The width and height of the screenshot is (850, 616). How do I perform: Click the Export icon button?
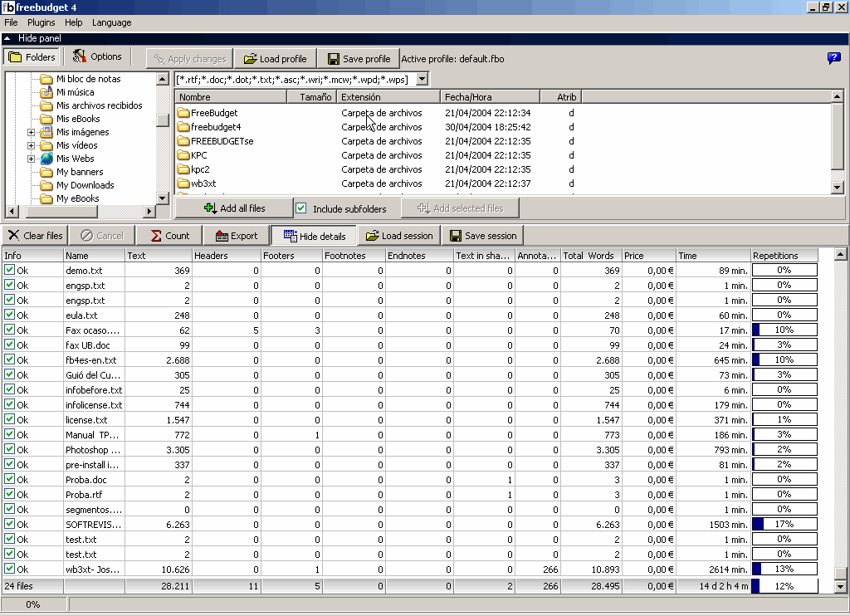tap(222, 236)
